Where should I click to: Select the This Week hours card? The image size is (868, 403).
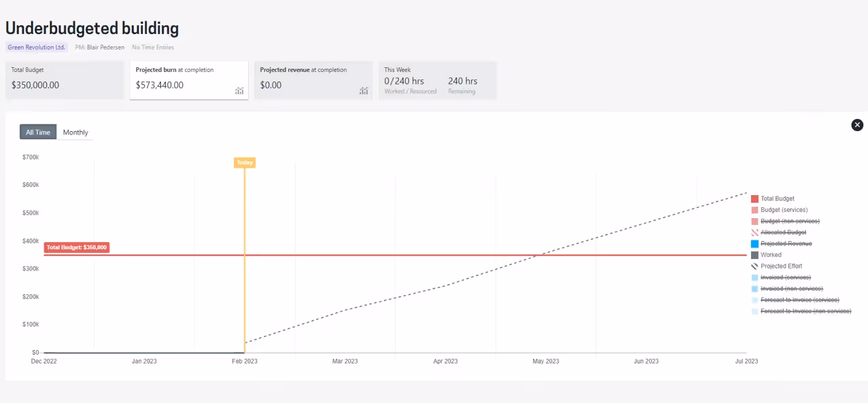pos(438,80)
